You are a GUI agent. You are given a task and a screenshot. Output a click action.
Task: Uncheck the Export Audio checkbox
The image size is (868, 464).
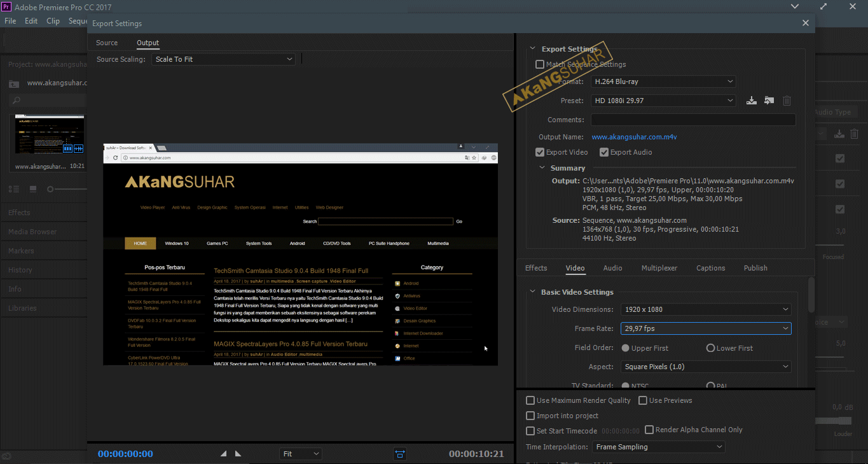coord(604,152)
